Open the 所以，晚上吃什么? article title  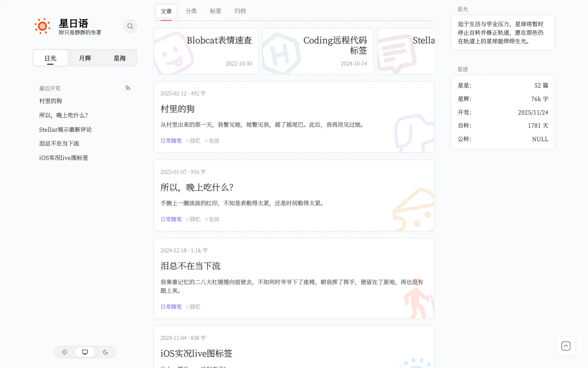click(x=197, y=187)
